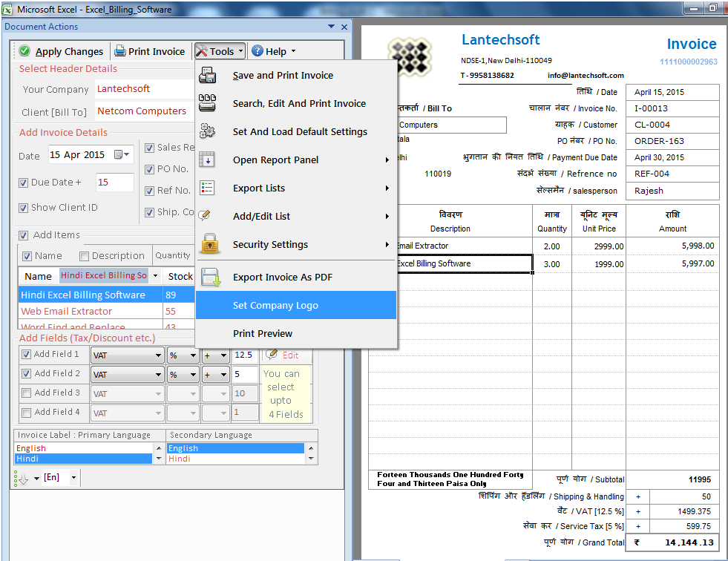Click the gears icon for Default Settings
728x561 pixels.
tap(207, 131)
